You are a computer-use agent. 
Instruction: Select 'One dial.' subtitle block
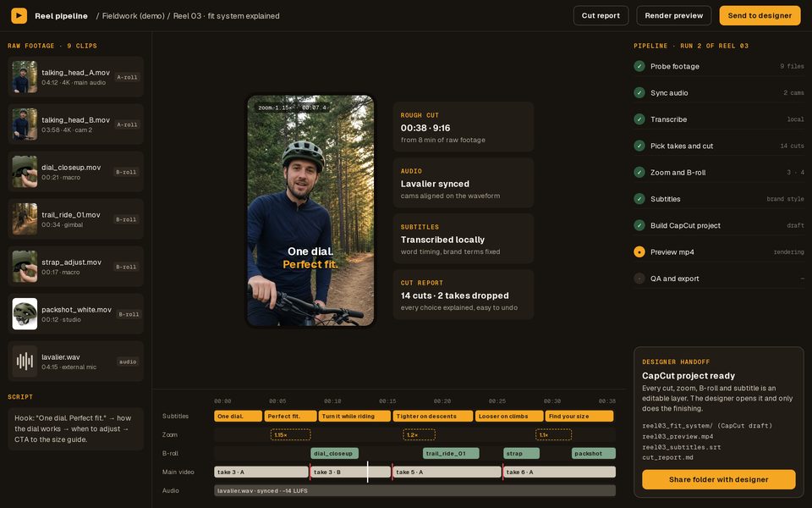[x=238, y=417]
